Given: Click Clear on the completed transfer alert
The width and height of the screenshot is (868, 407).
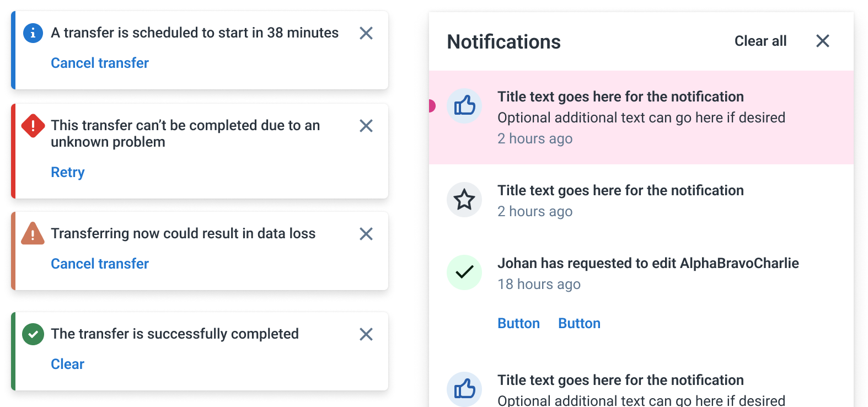Looking at the screenshot, I should tap(68, 364).
